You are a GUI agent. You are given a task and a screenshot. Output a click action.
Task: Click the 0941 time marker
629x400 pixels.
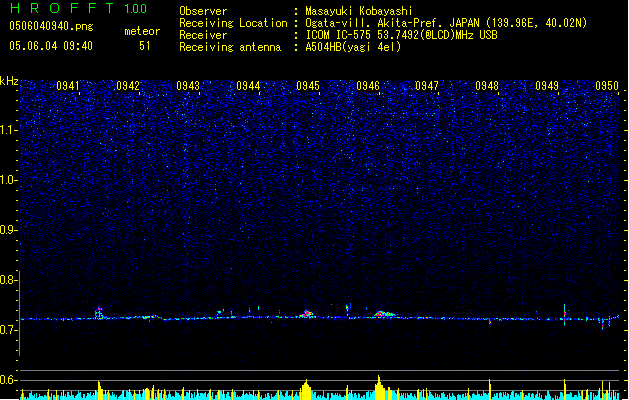[68, 86]
